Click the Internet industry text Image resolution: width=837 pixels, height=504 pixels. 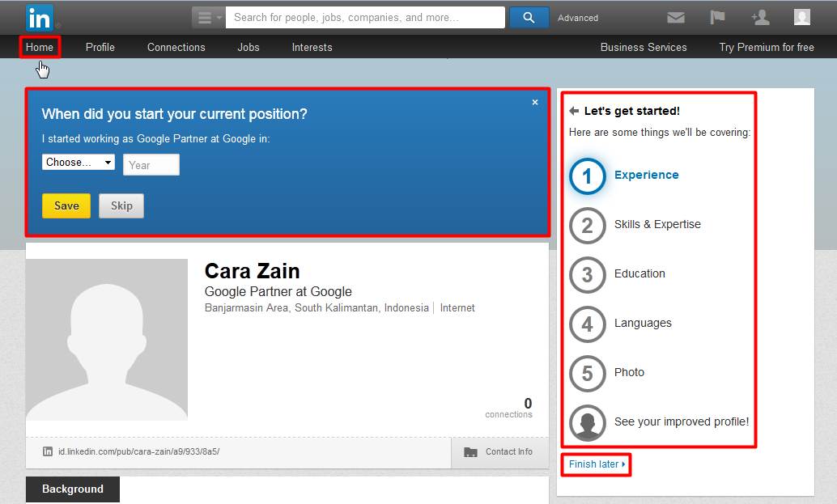pyautogui.click(x=457, y=307)
